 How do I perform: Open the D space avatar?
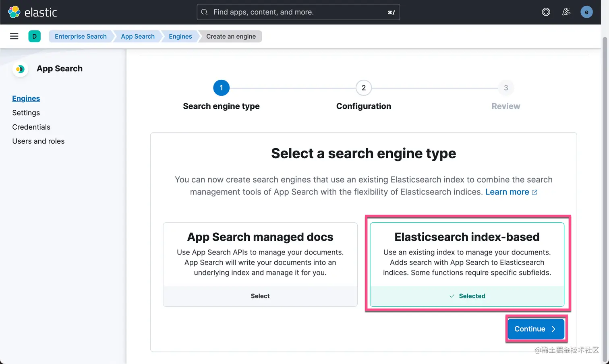click(35, 36)
